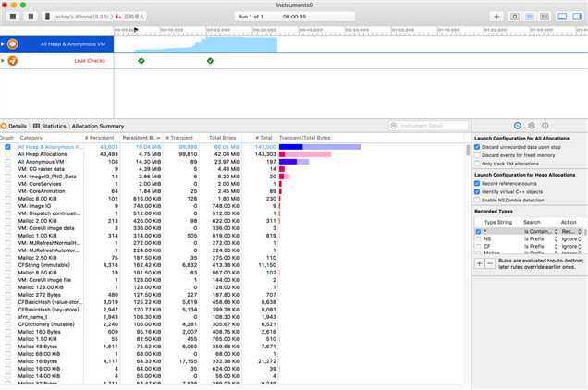
Task: Enable NSZombie detection checkbox
Action: 477,200
